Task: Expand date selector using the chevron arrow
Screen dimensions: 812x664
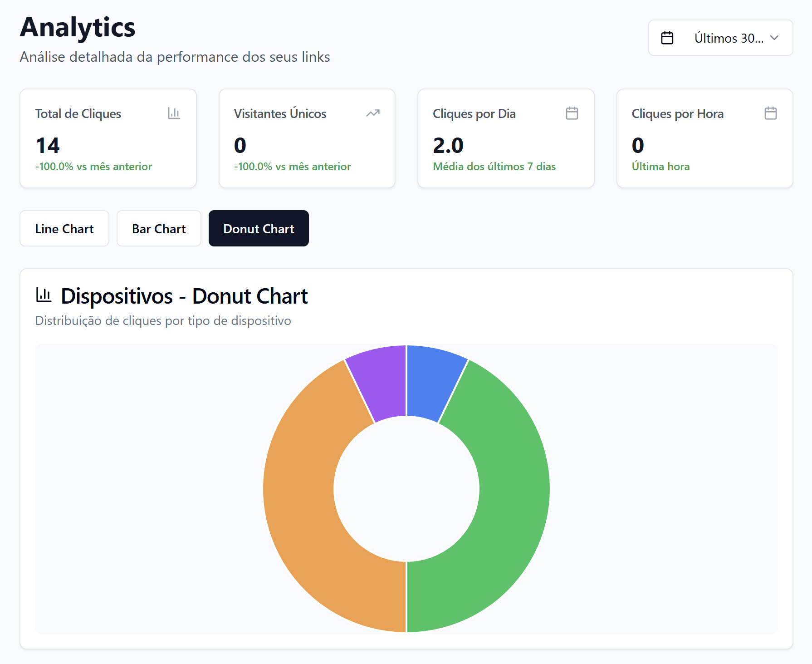Action: (774, 38)
